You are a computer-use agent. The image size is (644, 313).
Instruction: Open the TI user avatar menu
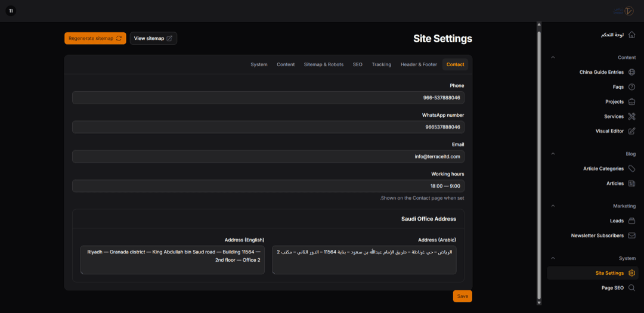coord(11,11)
